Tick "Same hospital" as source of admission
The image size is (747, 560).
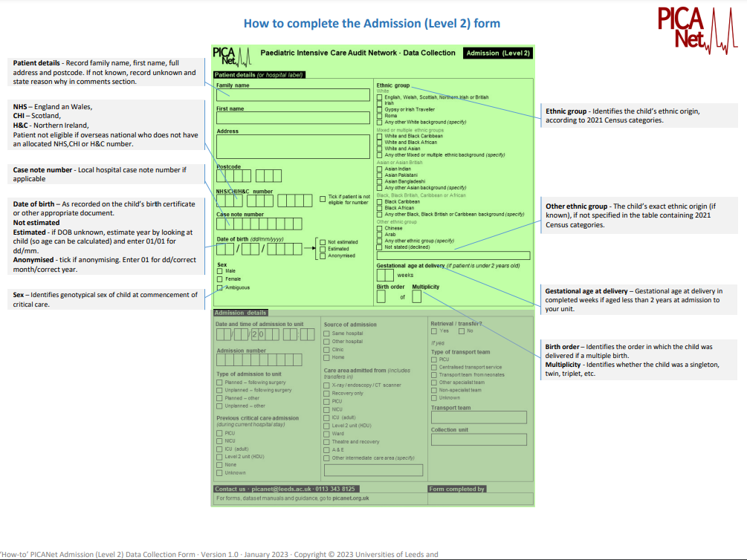[326, 333]
